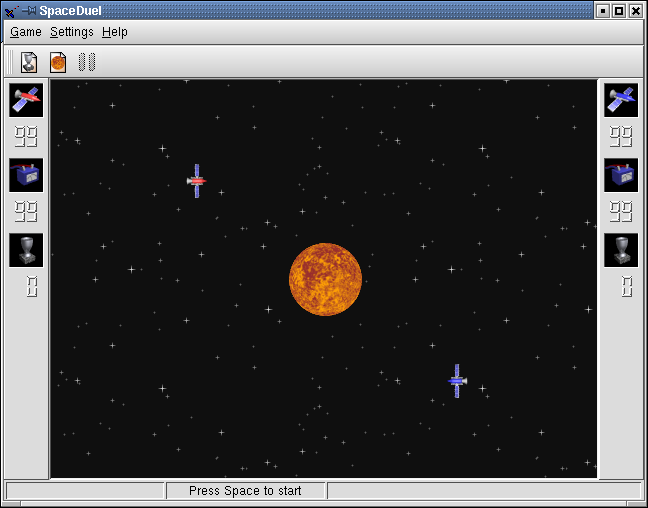Minimize the SpaceDuel window
This screenshot has width=648, height=508.
click(603, 11)
